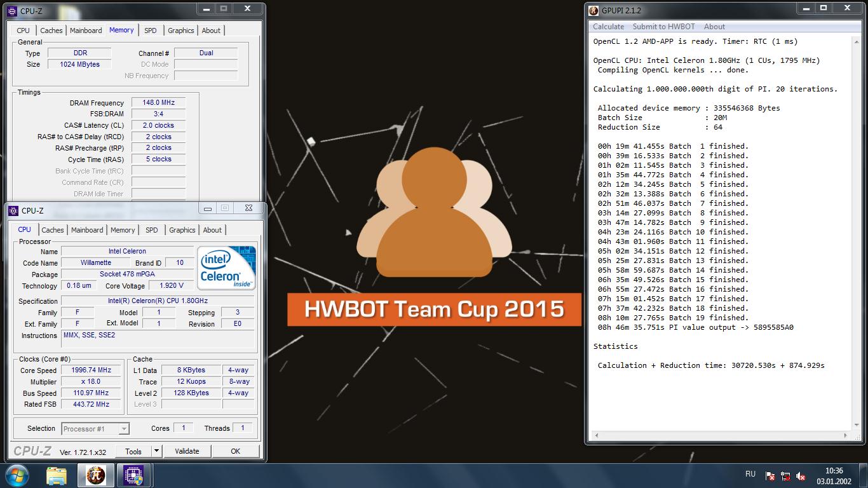This screenshot has height=488, width=868.
Task: Click the Core Speed 1996.74 MHz value
Action: point(92,370)
